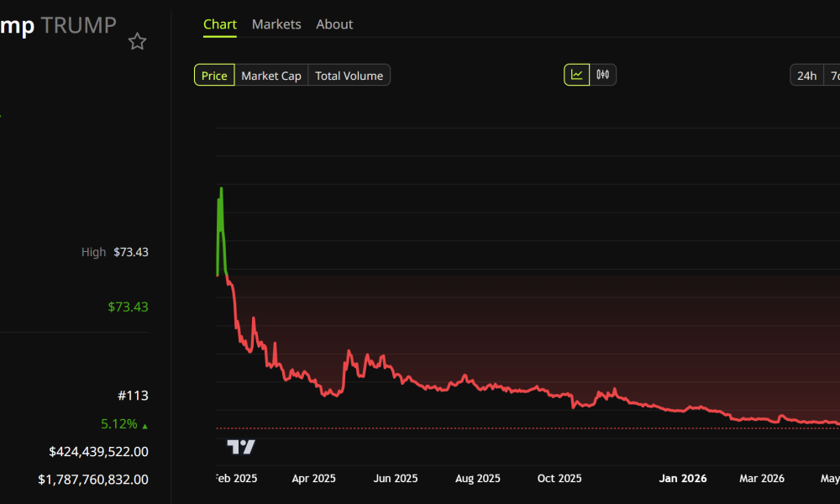Click the $424,439,522.00 value
The height and width of the screenshot is (504, 840).
[x=98, y=452]
